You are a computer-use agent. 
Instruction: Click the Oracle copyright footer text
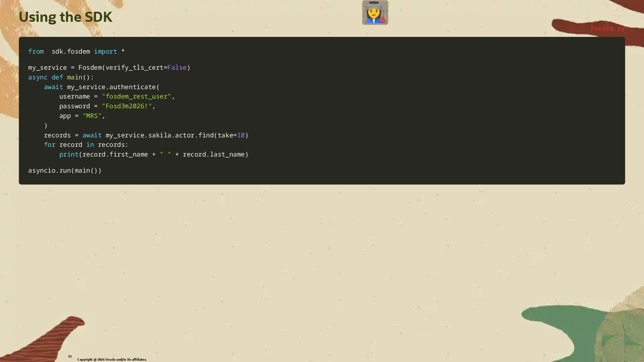coord(112,360)
